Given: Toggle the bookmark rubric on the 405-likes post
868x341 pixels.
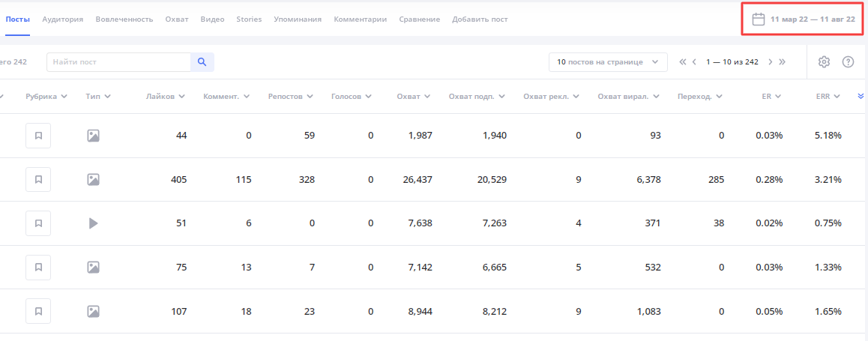Looking at the screenshot, I should (x=38, y=179).
